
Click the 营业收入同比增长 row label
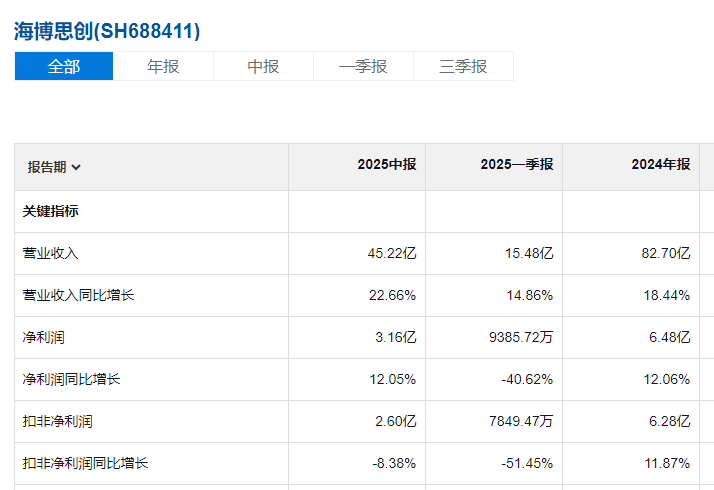point(79,296)
